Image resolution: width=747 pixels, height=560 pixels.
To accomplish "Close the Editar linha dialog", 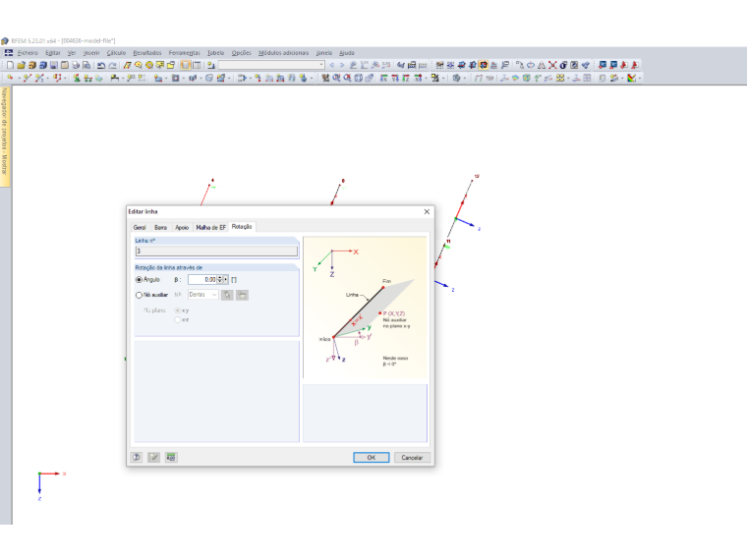I will coord(427,212).
